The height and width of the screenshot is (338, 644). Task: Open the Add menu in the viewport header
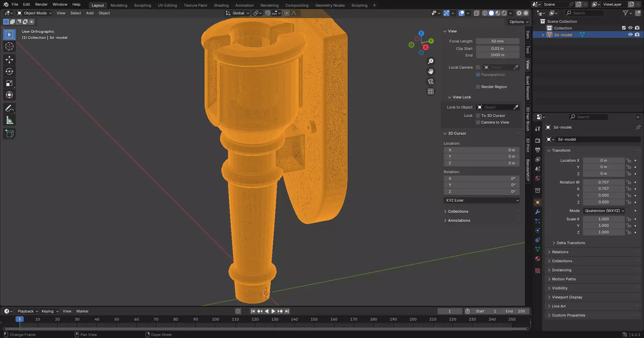[x=90, y=13]
